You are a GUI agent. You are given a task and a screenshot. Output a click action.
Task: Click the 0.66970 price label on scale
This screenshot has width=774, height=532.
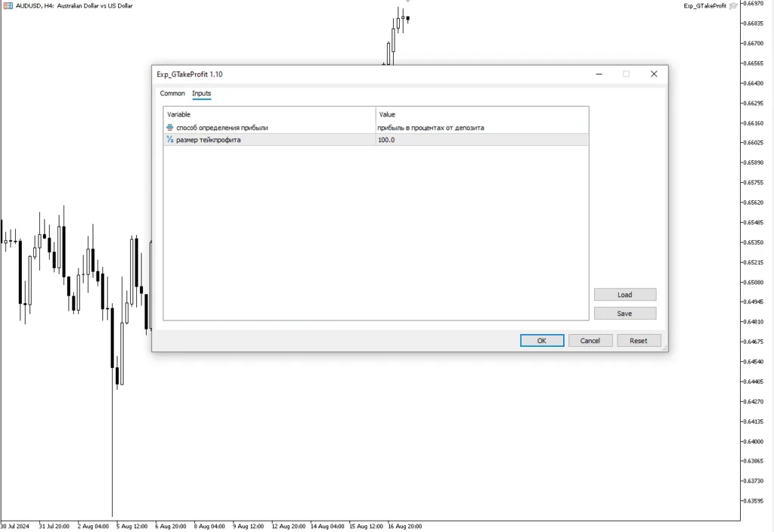tap(754, 4)
